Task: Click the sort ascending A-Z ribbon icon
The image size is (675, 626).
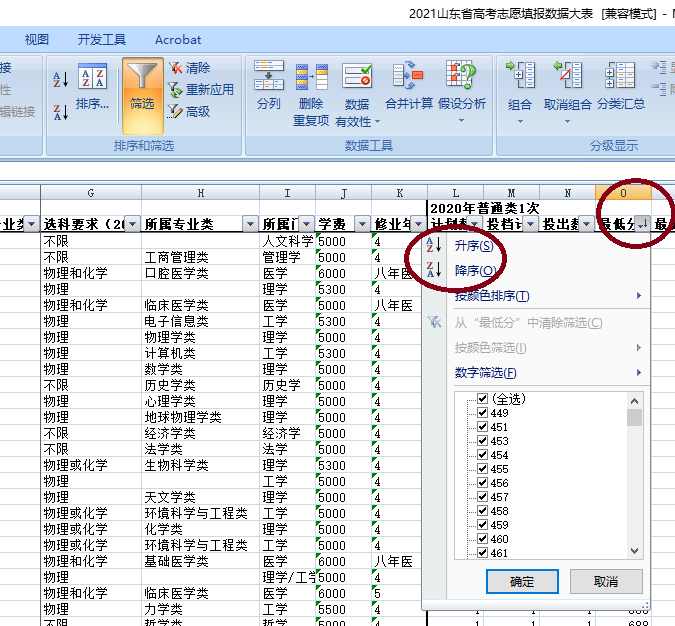Action: pyautogui.click(x=60, y=79)
